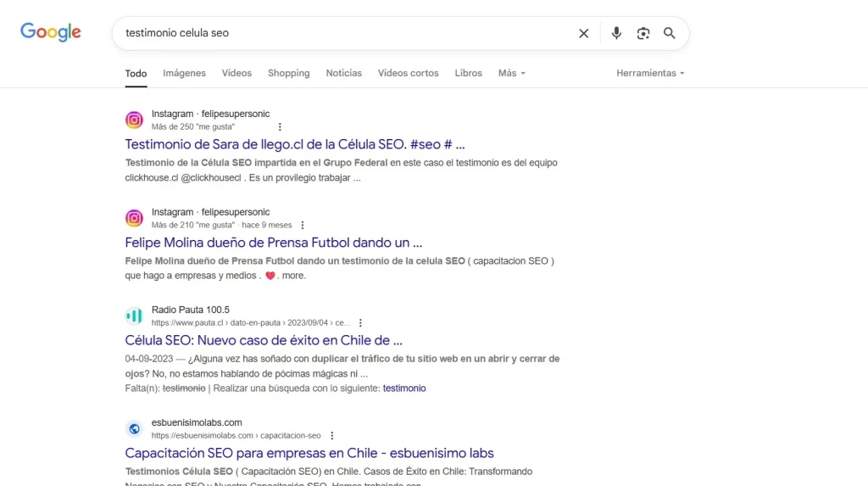Open options menu for esbuenisimolabs result

click(332, 436)
